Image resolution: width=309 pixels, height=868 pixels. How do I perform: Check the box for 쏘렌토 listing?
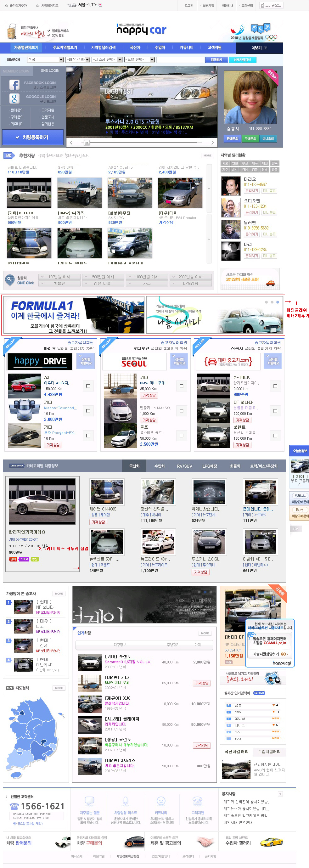pos(275,436)
